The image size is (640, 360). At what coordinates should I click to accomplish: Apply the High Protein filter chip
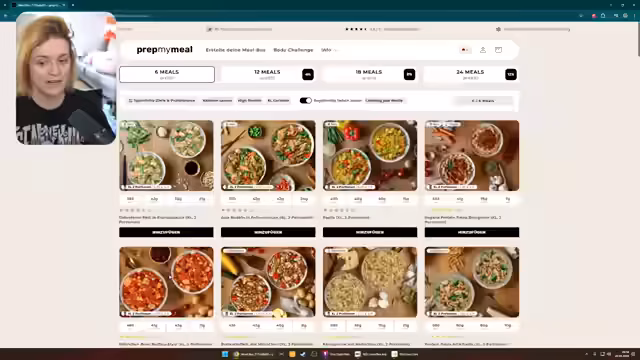point(250,100)
